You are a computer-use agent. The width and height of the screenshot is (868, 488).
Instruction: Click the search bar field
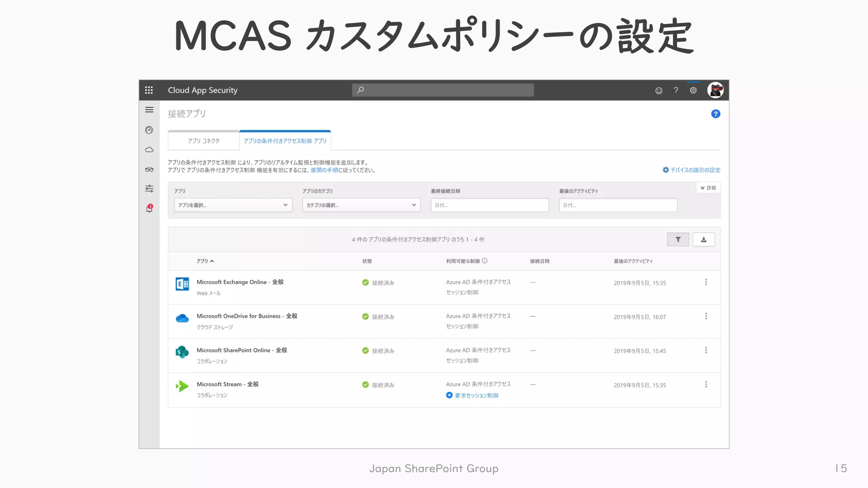coord(442,90)
